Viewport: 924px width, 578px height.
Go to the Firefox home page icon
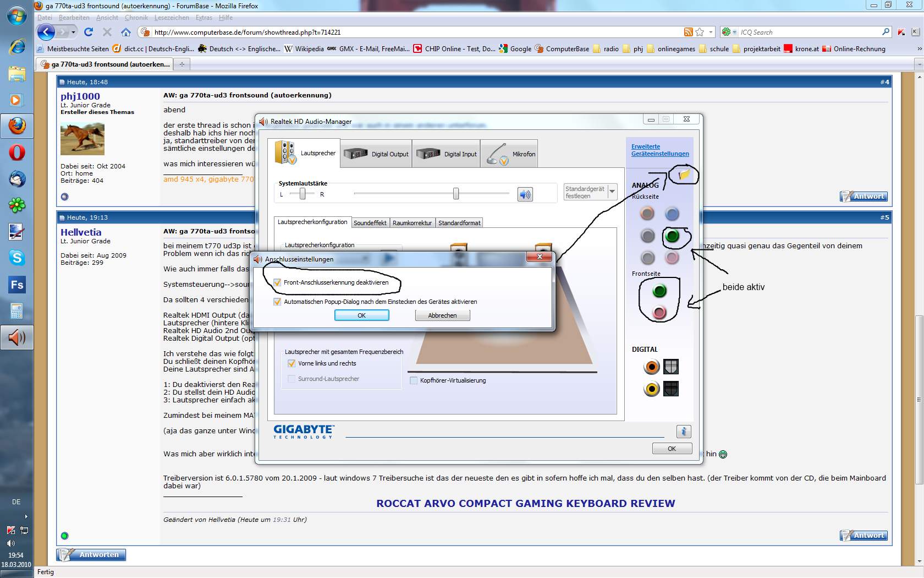(126, 32)
